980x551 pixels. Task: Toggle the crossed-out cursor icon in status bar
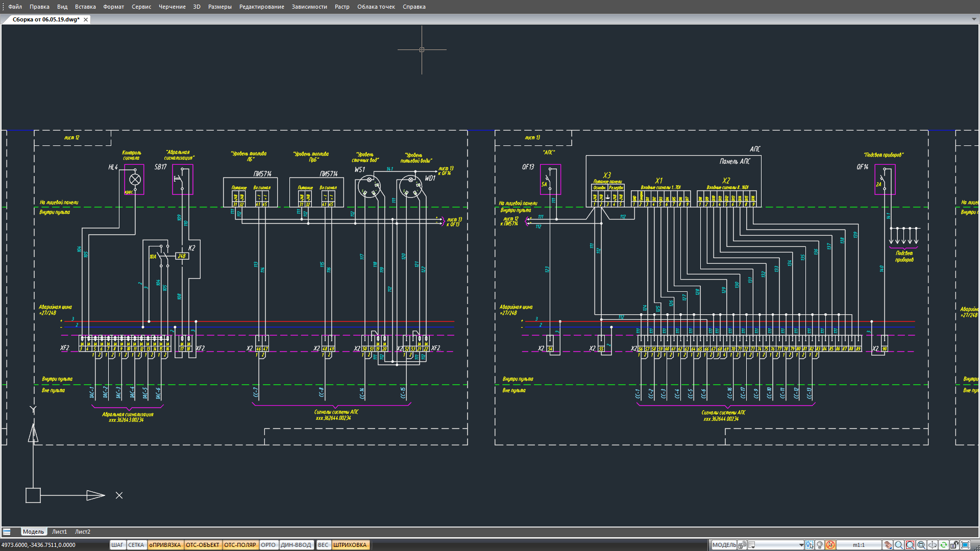830,545
